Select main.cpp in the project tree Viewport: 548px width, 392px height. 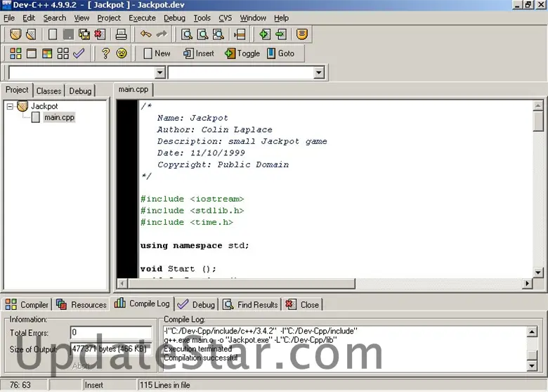click(x=59, y=117)
